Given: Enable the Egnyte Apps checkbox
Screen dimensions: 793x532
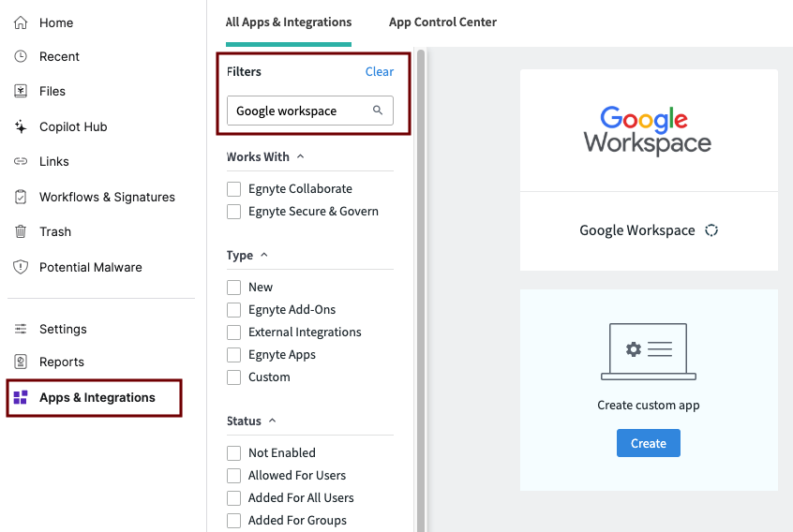Looking at the screenshot, I should point(233,355).
